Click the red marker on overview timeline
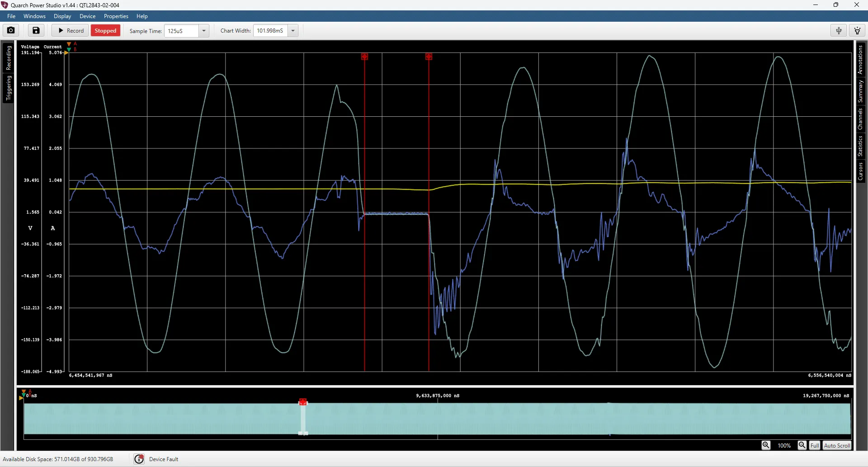 point(303,402)
